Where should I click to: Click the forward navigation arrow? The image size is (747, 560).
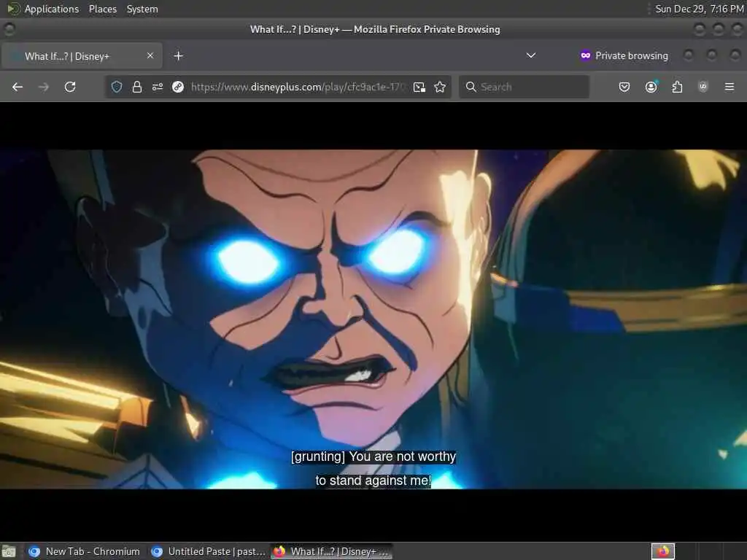[43, 87]
